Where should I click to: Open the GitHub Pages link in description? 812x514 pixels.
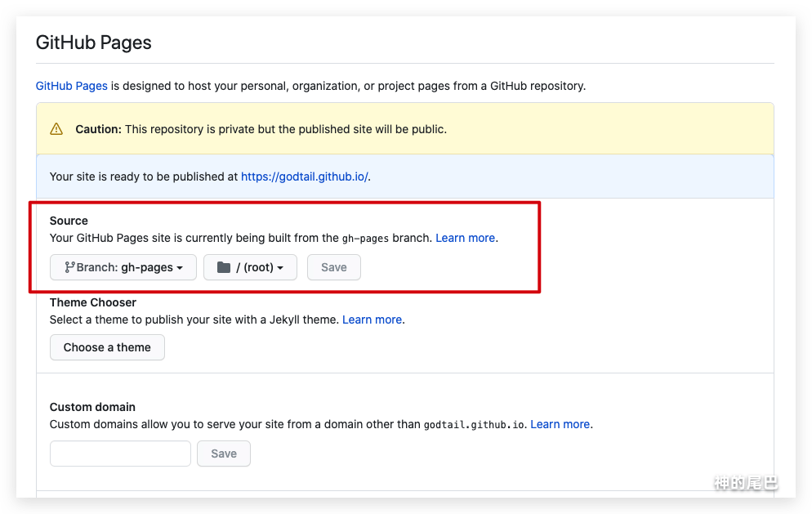click(72, 86)
